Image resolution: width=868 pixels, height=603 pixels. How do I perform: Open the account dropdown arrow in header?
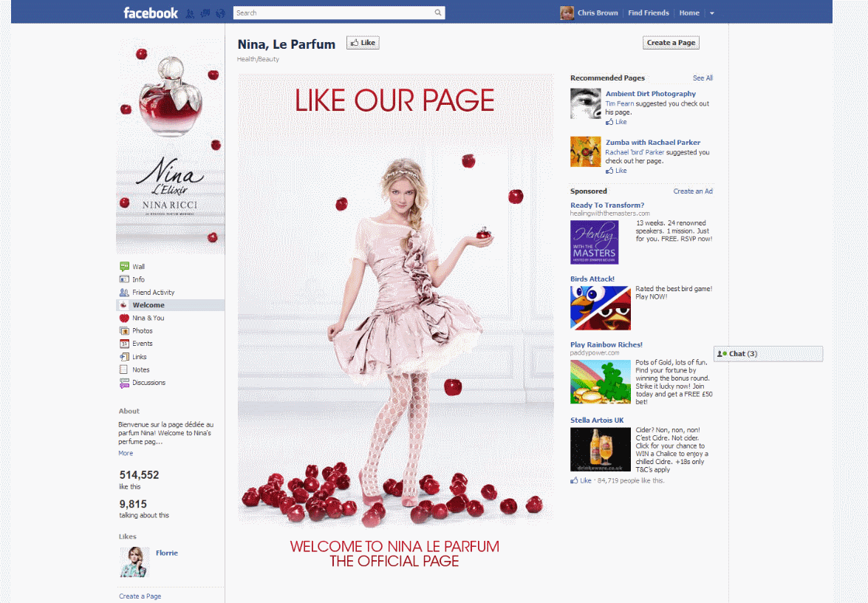pyautogui.click(x=711, y=13)
